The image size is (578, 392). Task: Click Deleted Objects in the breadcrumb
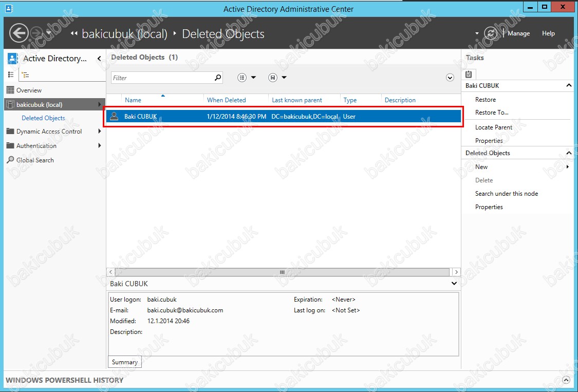click(223, 33)
